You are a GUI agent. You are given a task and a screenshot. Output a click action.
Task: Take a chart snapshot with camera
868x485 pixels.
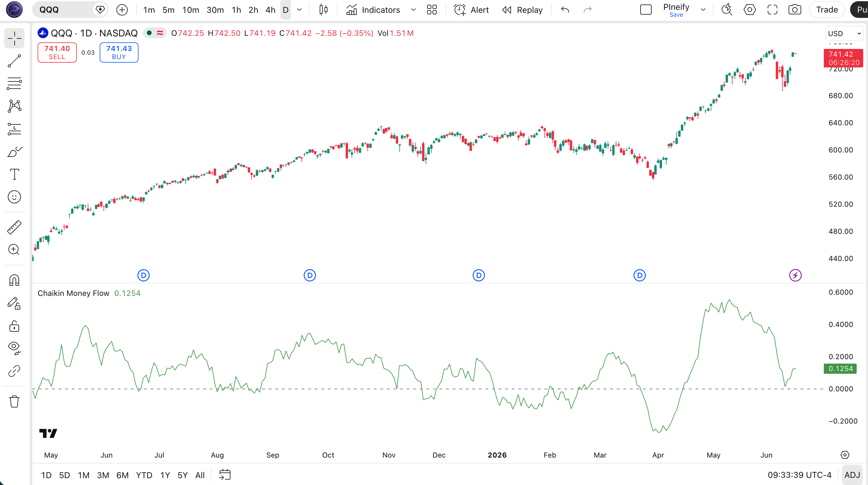click(795, 10)
